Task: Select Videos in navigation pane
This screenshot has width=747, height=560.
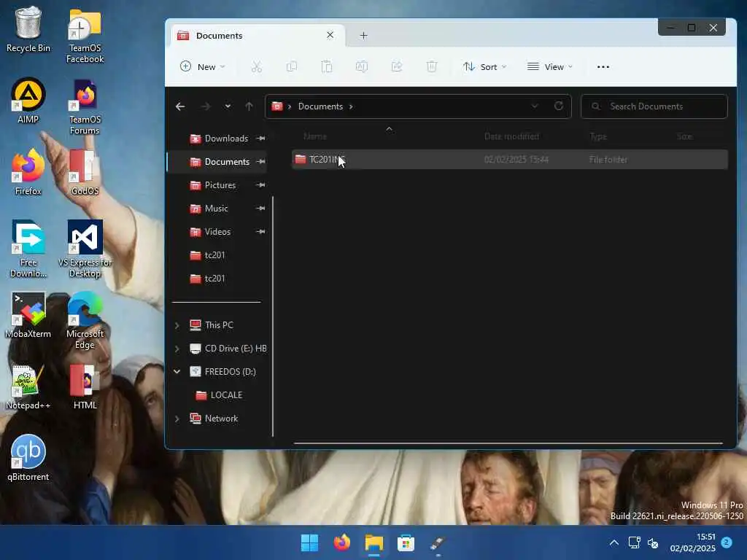Action: (x=219, y=231)
